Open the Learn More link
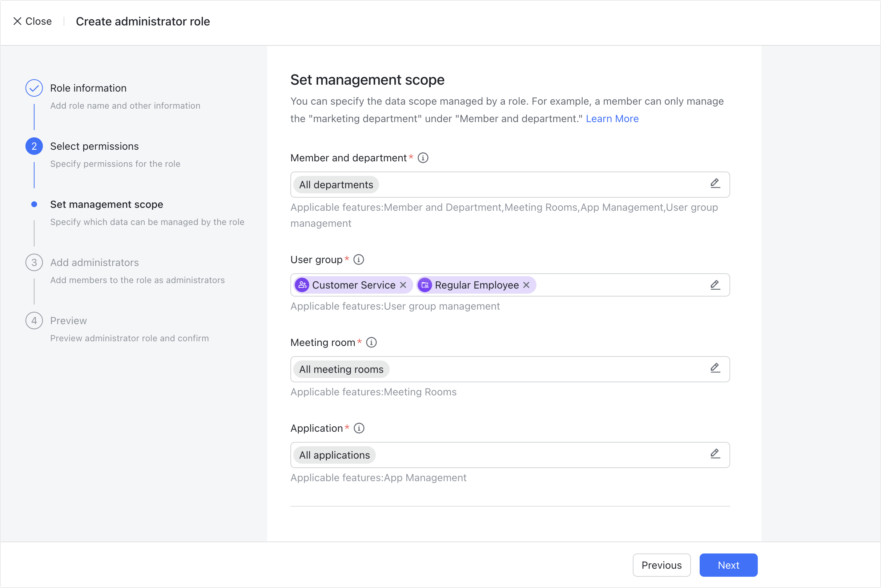Screen dimensions: 881x588 (x=612, y=118)
